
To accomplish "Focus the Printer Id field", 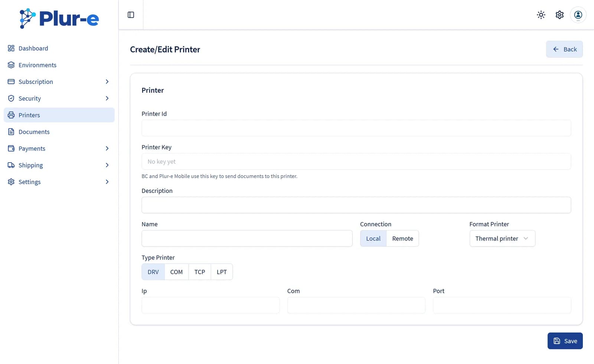I will click(356, 128).
